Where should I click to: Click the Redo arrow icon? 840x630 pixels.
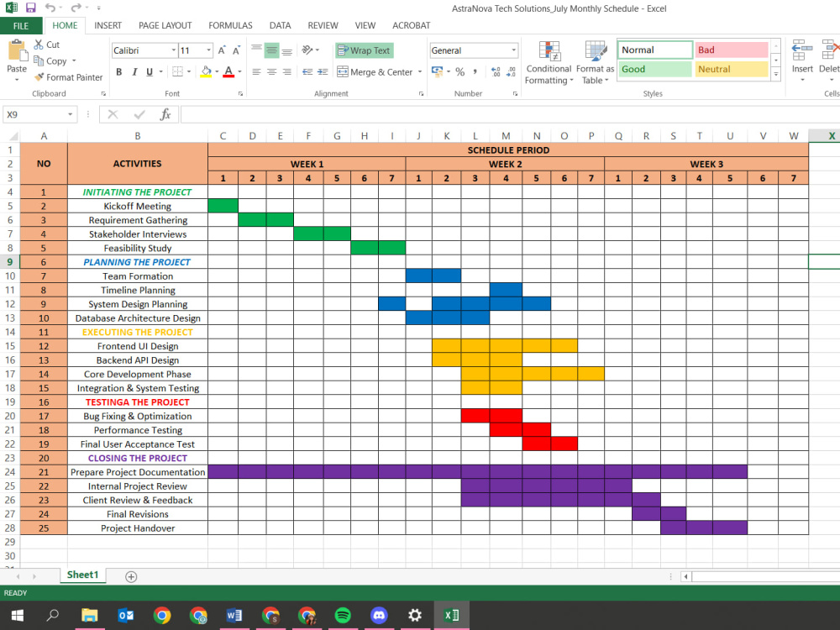76,8
